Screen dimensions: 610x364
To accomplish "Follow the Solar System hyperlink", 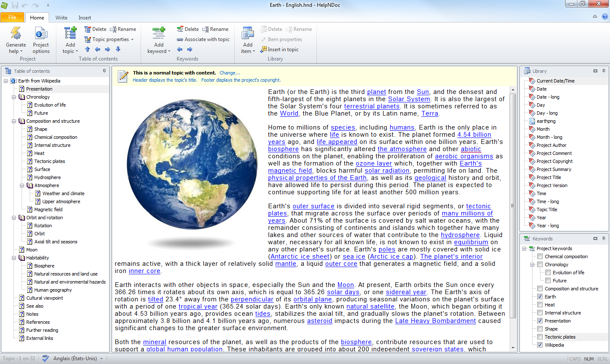I will (409, 99).
